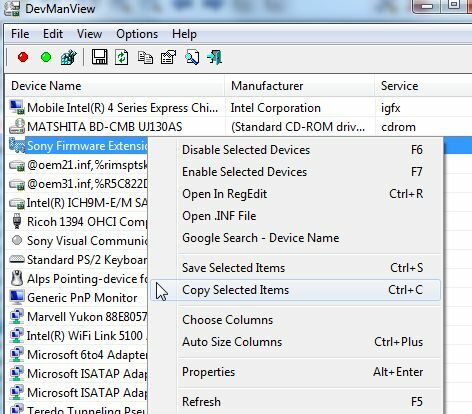
Task: Click the Save Selected Items floppy icon
Action: tap(99, 57)
